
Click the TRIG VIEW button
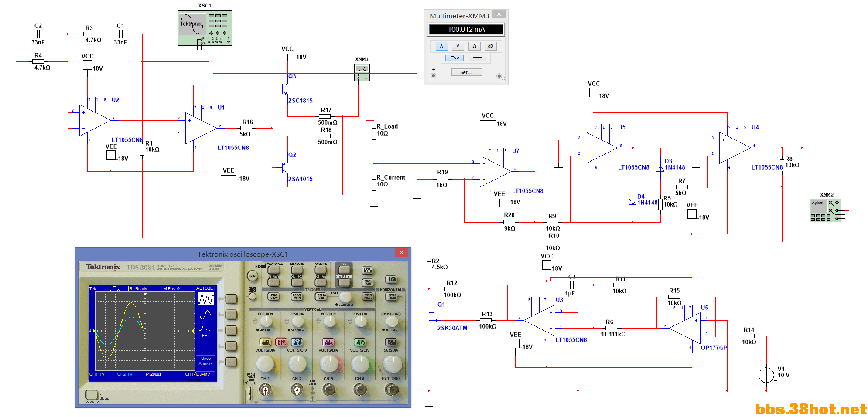[273, 296]
